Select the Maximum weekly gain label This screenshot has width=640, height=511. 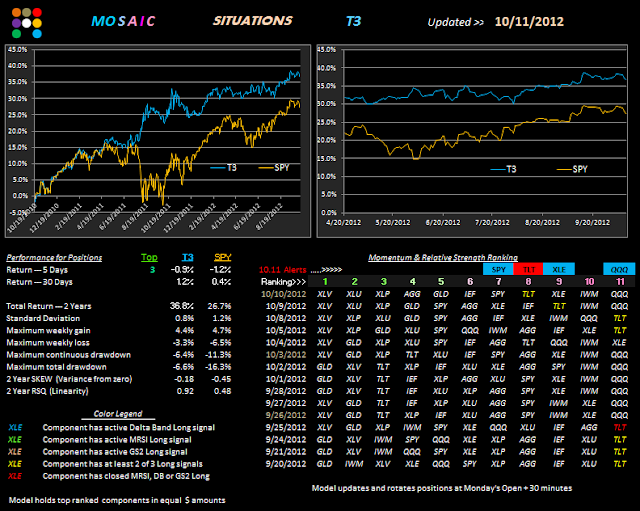[x=48, y=331]
